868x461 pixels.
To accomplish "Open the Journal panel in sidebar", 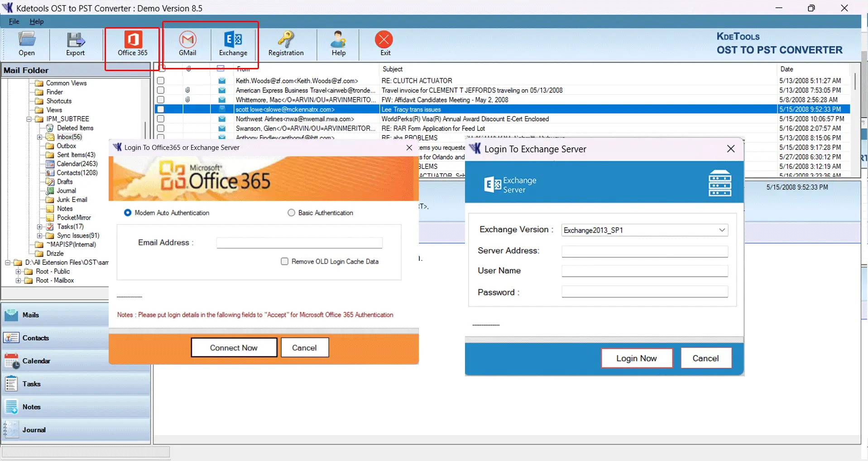I will pyautogui.click(x=76, y=430).
